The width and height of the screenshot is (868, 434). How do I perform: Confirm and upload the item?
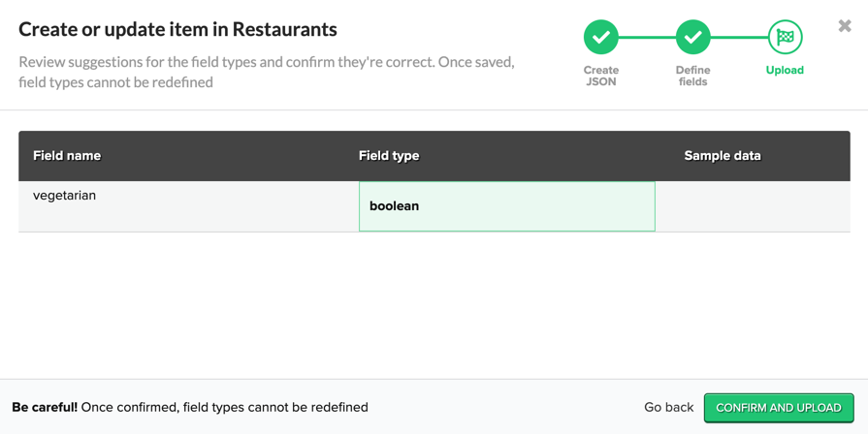coord(779,408)
